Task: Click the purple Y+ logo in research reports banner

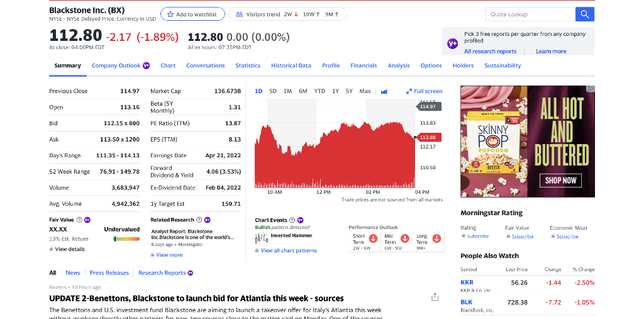Action: pyautogui.click(x=452, y=43)
